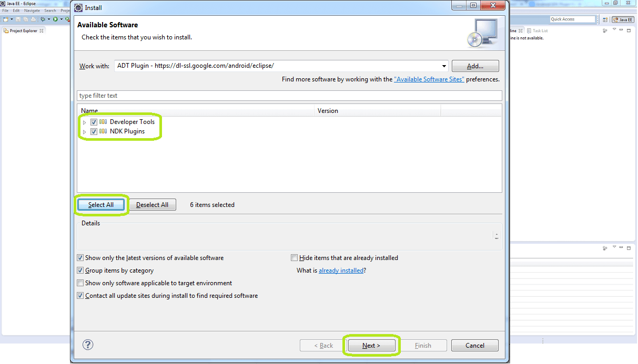
Task: Select the Java EE perspective button
Action: [623, 19]
